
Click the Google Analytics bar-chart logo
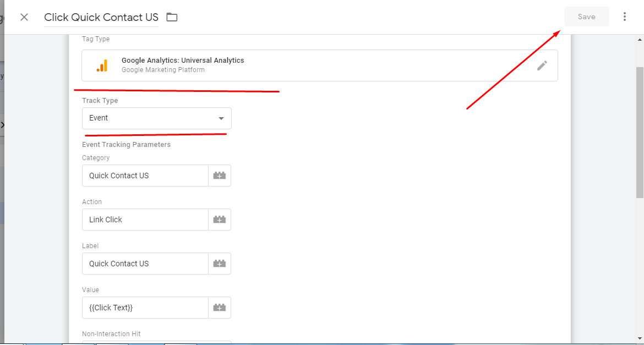pos(102,65)
